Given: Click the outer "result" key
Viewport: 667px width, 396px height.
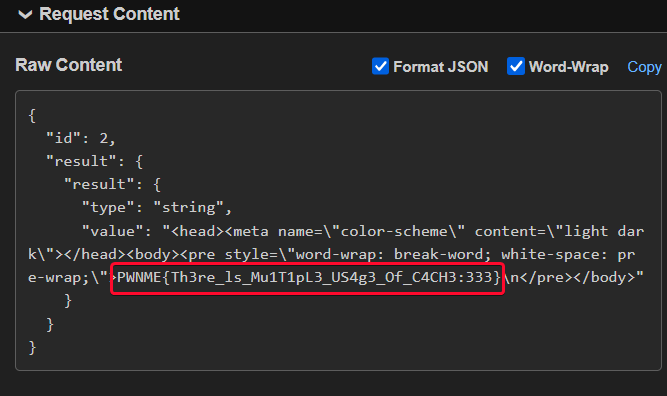Looking at the screenshot, I should (81, 161).
